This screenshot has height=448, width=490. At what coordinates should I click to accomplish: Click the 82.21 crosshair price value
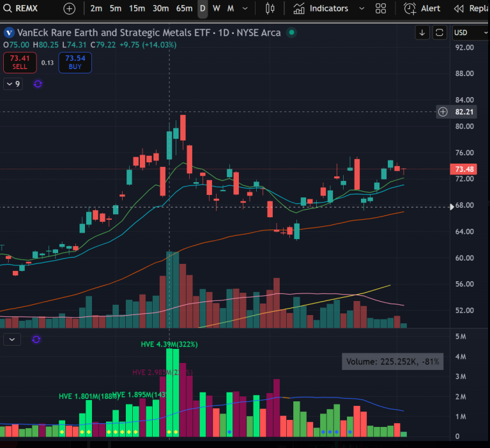tap(464, 112)
